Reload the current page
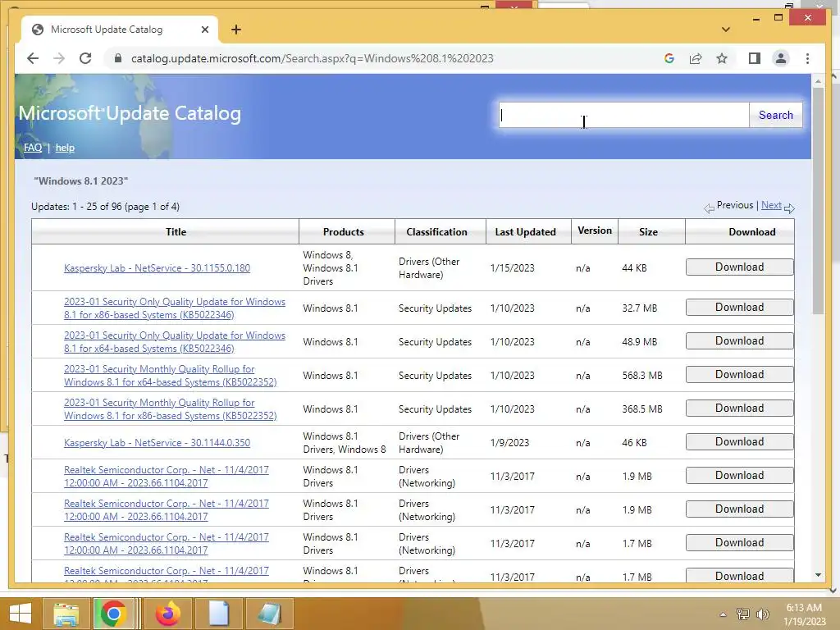The width and height of the screenshot is (840, 630). click(85, 58)
